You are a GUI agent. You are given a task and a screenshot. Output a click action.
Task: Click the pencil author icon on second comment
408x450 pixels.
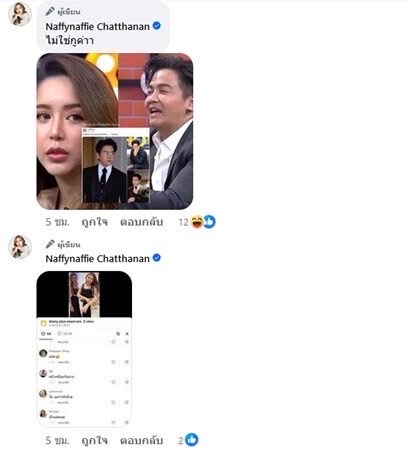click(x=50, y=244)
